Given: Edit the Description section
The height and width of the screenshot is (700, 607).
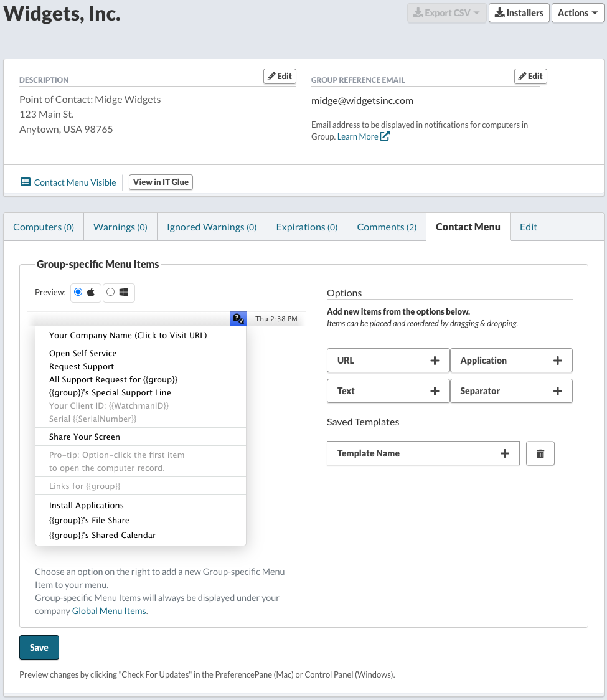Looking at the screenshot, I should pos(280,77).
